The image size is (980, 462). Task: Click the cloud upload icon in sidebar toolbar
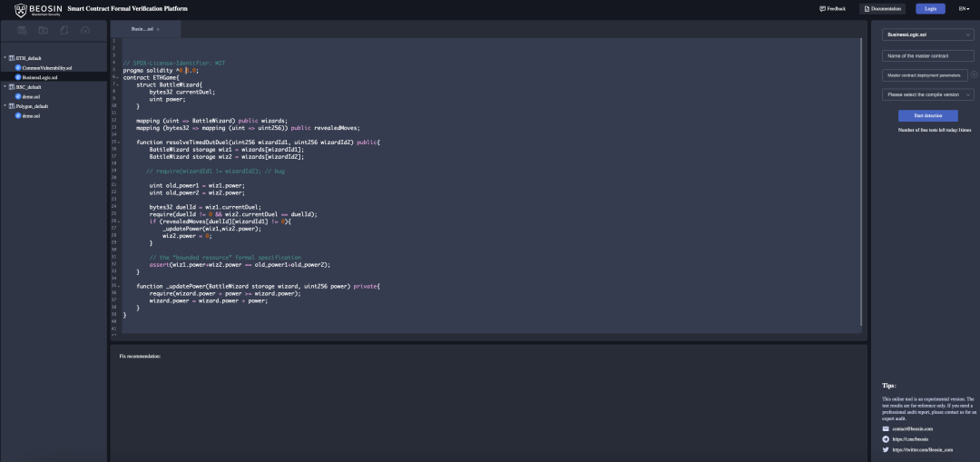point(85,30)
